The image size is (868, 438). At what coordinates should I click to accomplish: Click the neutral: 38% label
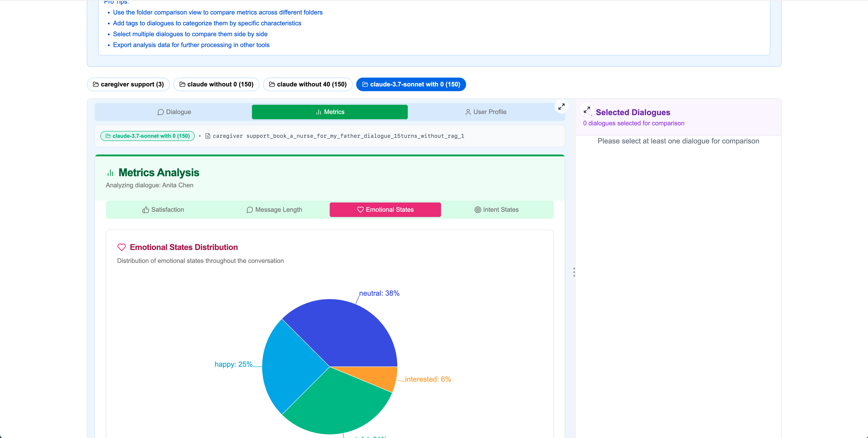pos(379,293)
